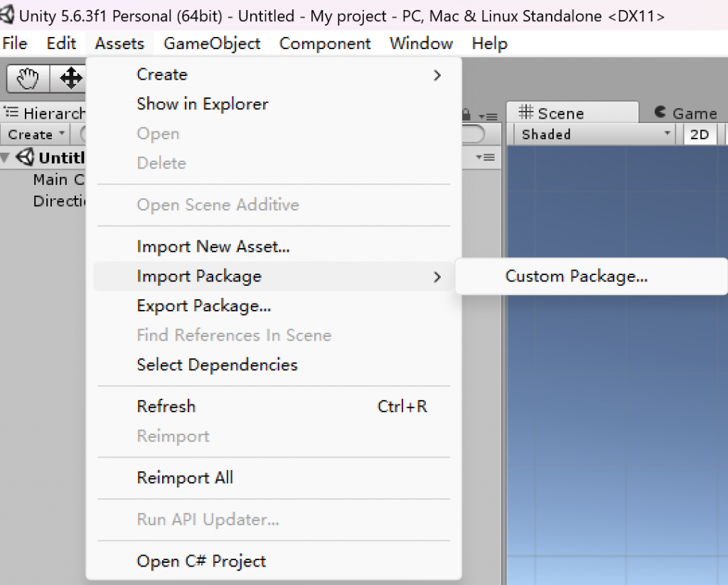Switch to the Game tab

click(x=686, y=113)
